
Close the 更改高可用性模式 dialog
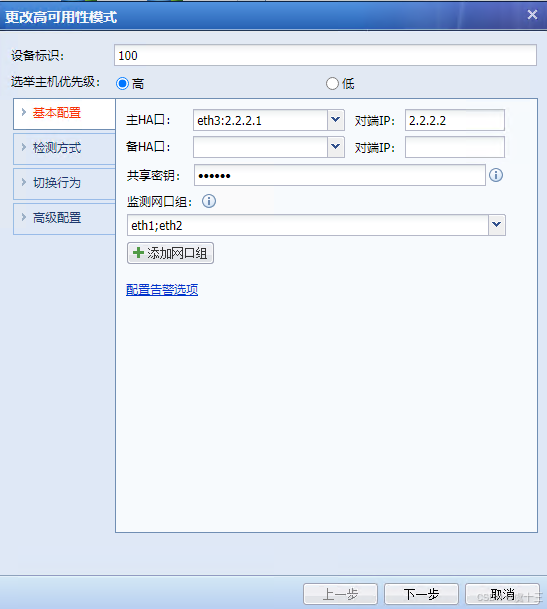point(532,15)
